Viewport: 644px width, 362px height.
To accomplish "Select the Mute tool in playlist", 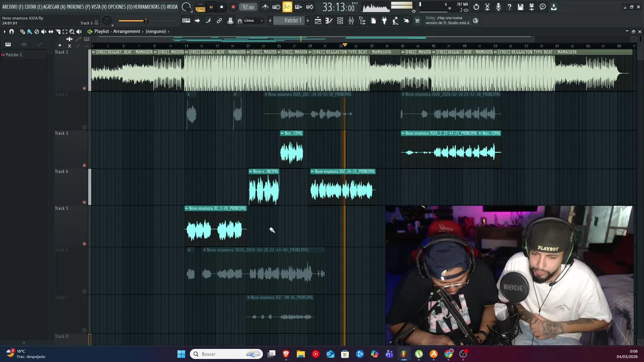I will point(44,32).
